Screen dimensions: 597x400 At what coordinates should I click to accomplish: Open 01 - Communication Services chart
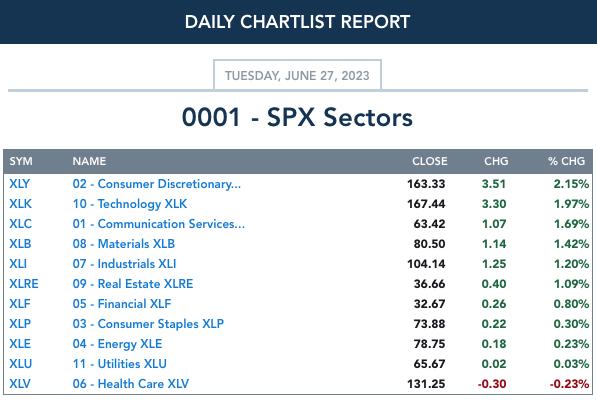158,224
